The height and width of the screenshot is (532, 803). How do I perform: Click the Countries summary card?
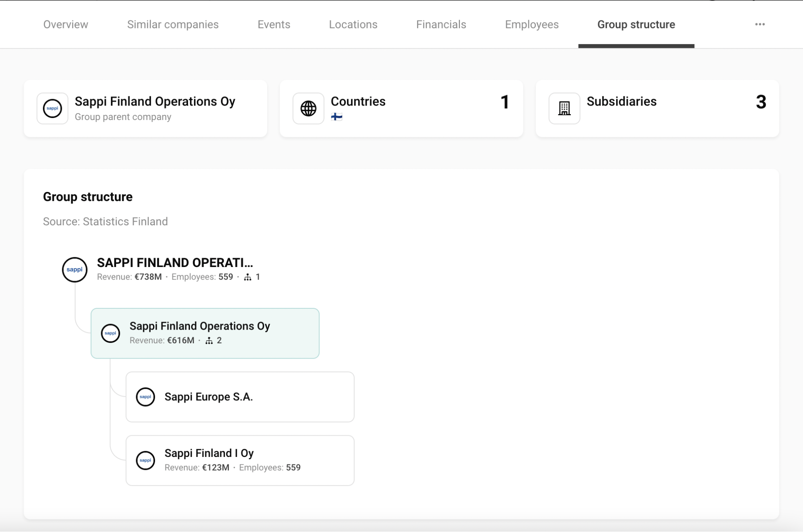click(401, 108)
